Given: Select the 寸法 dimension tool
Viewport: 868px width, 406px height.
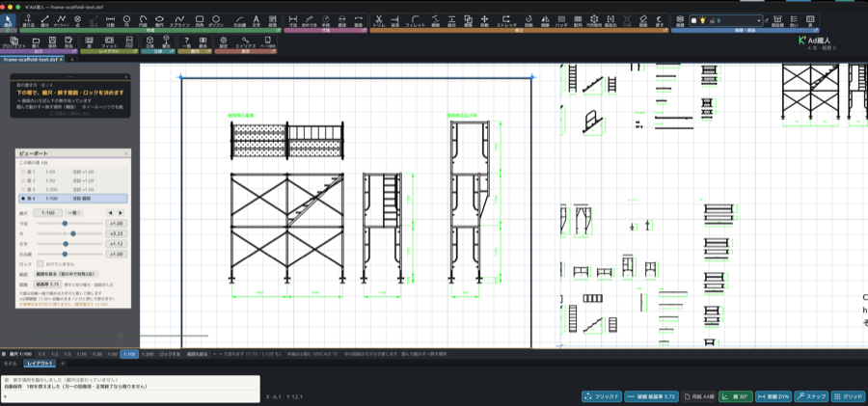Looking at the screenshot, I should pyautogui.click(x=293, y=20).
